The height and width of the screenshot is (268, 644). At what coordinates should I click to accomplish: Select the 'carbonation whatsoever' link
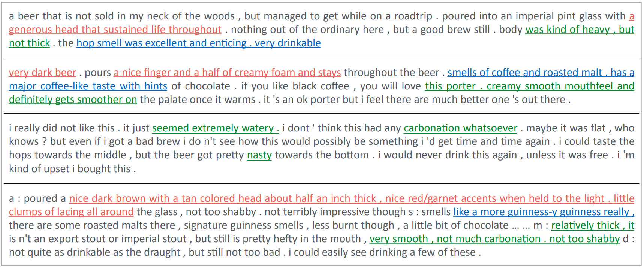[461, 128]
